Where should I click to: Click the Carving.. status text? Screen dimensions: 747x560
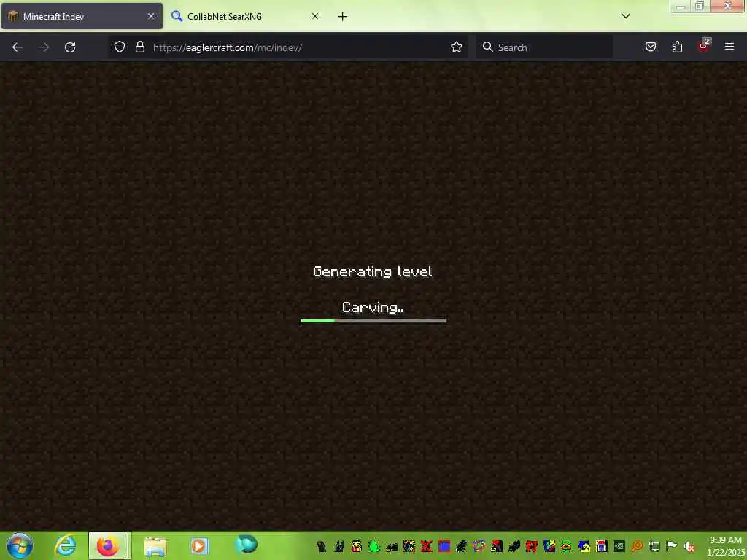tap(373, 308)
